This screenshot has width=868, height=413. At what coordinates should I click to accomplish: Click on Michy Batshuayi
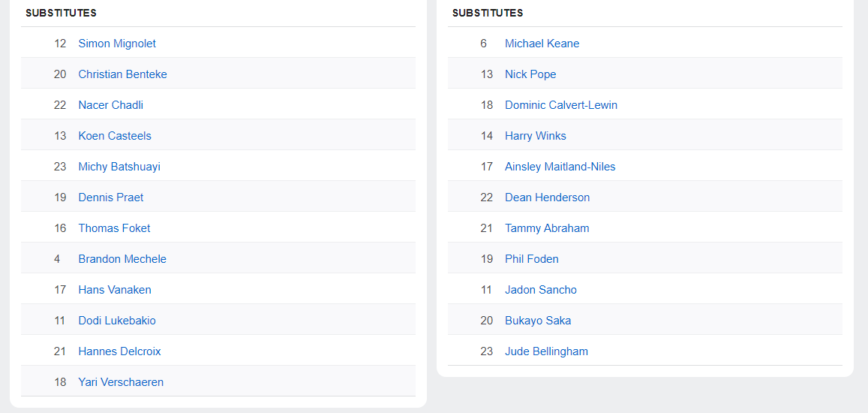click(x=119, y=167)
